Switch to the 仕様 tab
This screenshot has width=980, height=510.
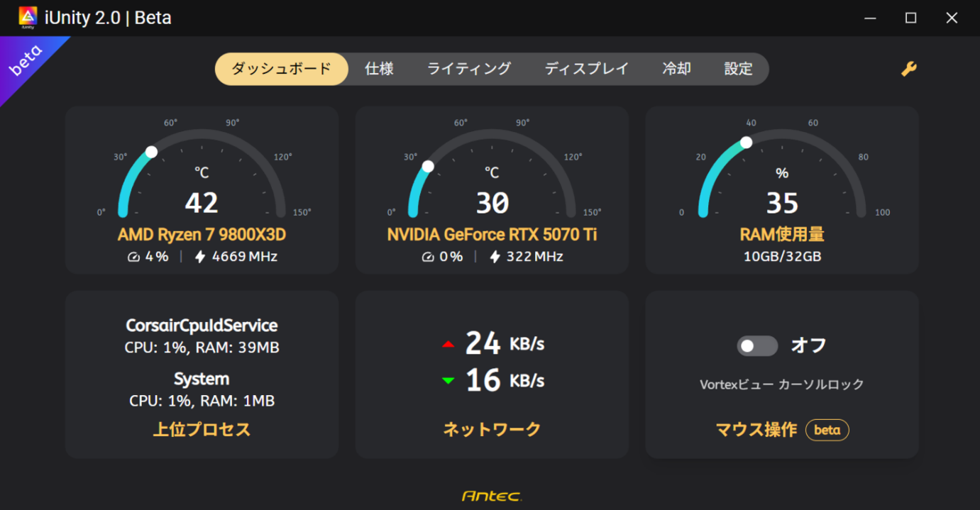[380, 69]
